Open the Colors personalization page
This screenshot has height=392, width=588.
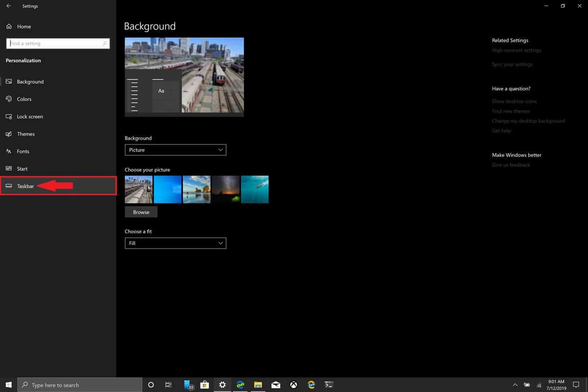pos(58,99)
